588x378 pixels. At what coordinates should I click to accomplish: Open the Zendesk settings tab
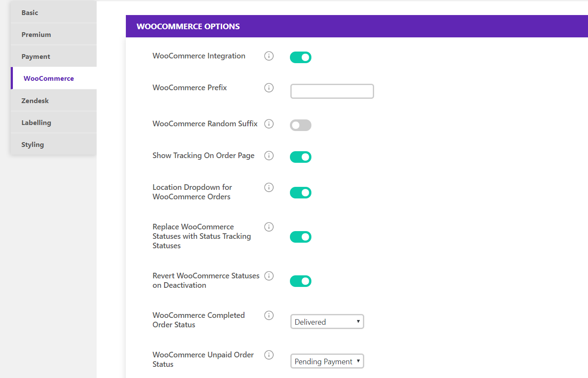pyautogui.click(x=54, y=101)
